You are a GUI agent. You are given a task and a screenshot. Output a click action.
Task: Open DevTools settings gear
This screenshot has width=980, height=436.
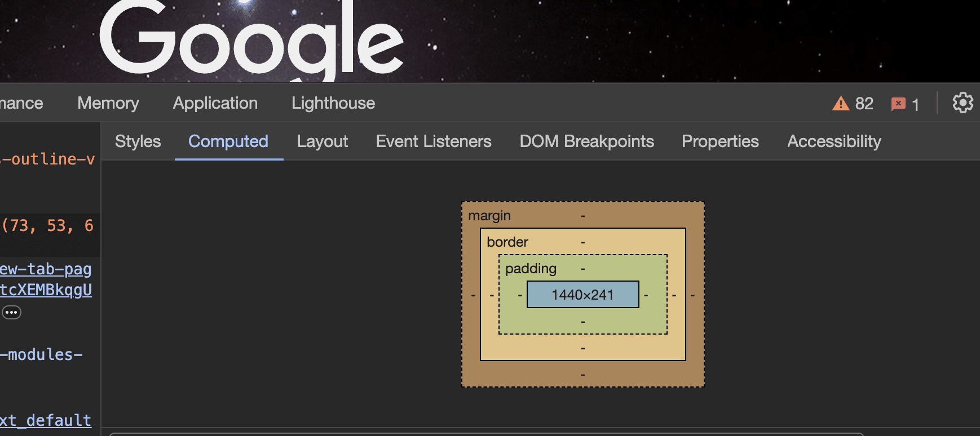pyautogui.click(x=963, y=103)
